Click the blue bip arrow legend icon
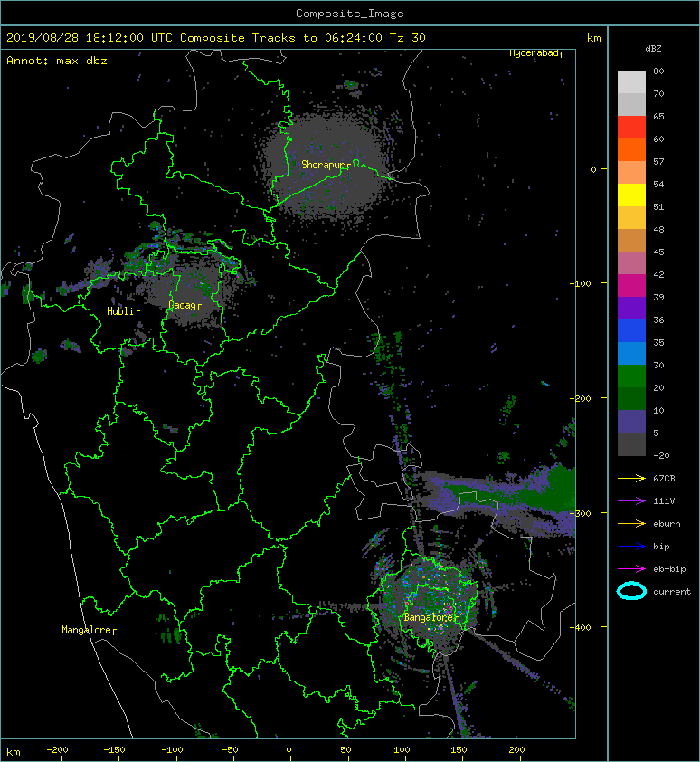Image resolution: width=700 pixels, height=762 pixels. tap(631, 547)
